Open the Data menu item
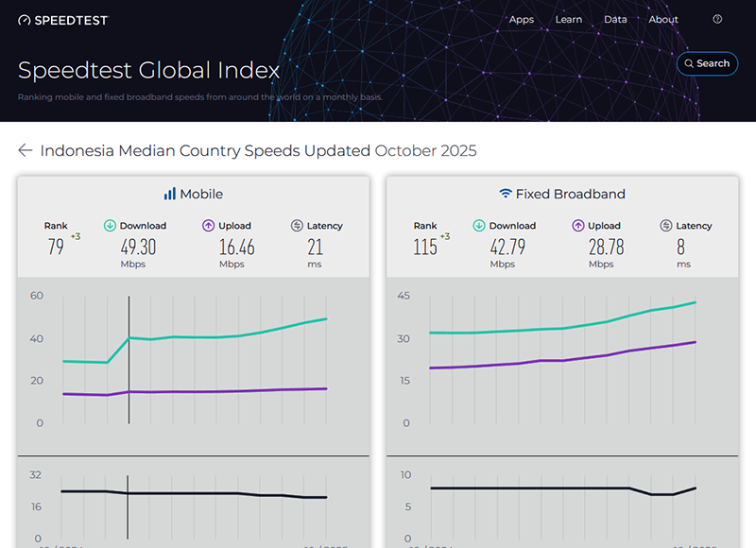Image resolution: width=756 pixels, height=548 pixels. (x=615, y=20)
